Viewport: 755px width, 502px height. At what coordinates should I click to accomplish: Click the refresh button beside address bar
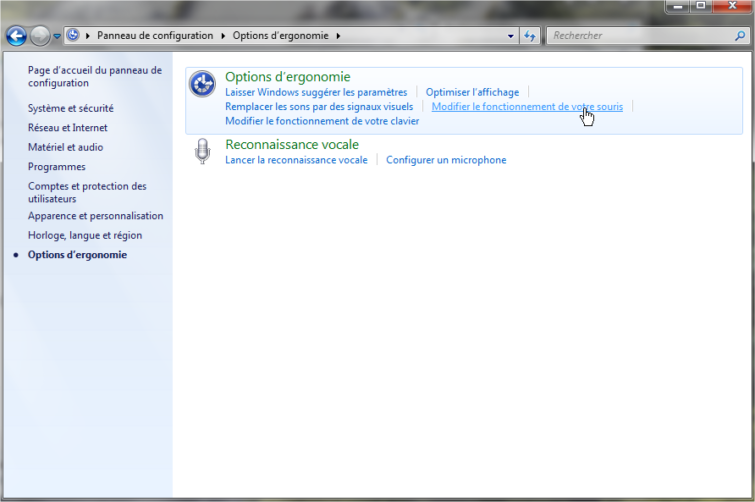[x=530, y=36]
